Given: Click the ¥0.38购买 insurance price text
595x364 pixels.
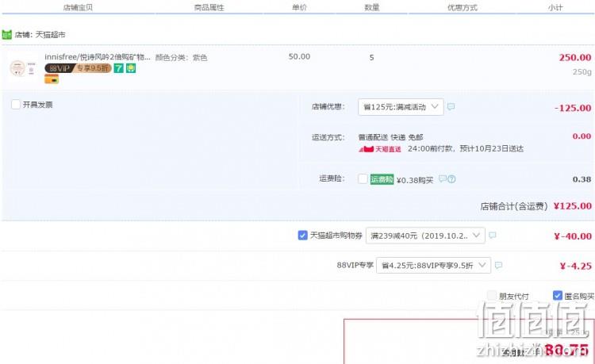Looking at the screenshot, I should coord(415,180).
